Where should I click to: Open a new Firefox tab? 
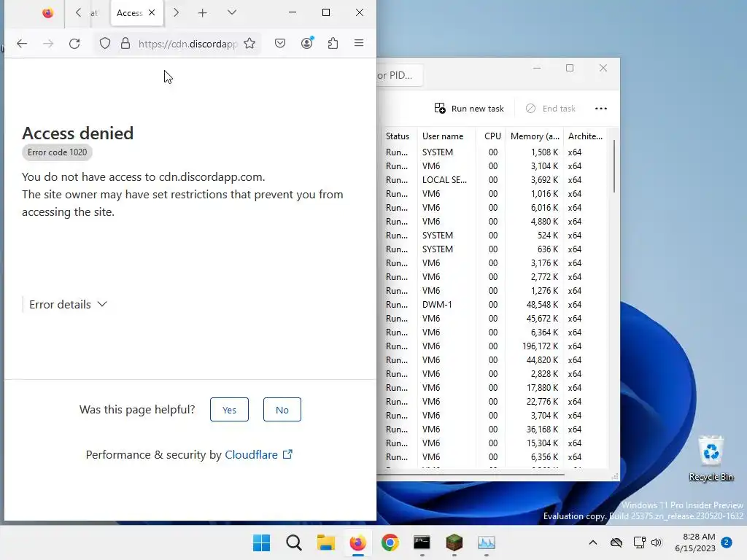[203, 13]
